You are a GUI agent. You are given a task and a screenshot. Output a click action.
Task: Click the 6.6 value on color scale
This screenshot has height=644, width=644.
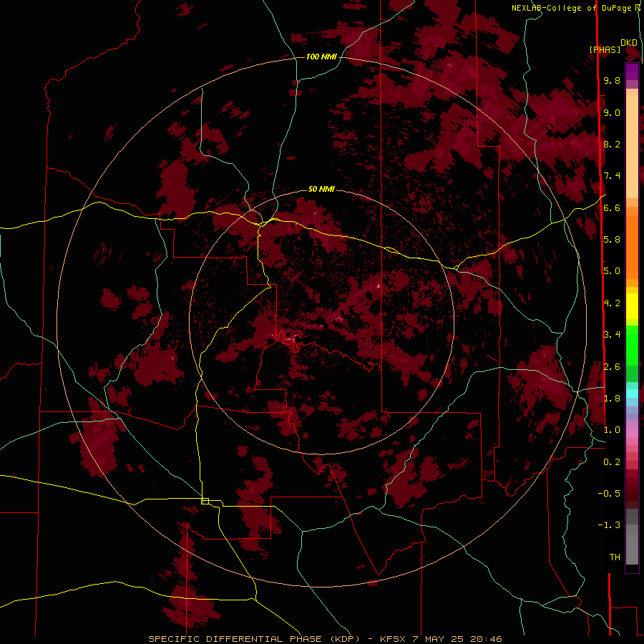(612, 208)
